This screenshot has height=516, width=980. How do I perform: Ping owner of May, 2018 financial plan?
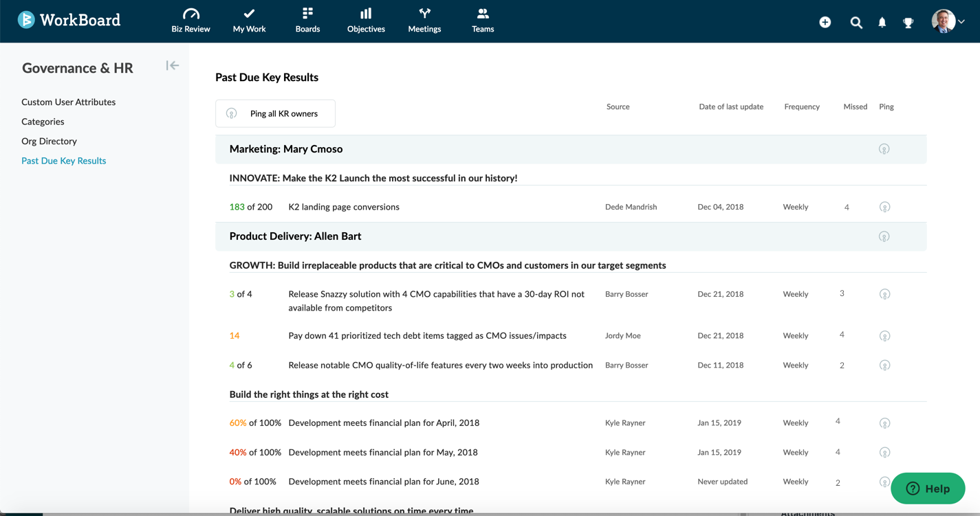click(x=885, y=453)
